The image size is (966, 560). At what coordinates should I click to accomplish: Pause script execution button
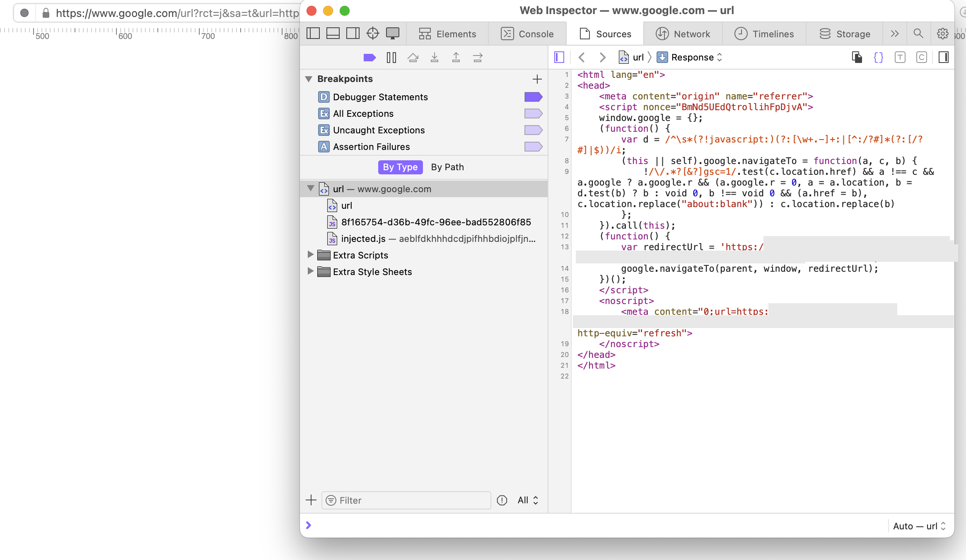click(x=391, y=58)
